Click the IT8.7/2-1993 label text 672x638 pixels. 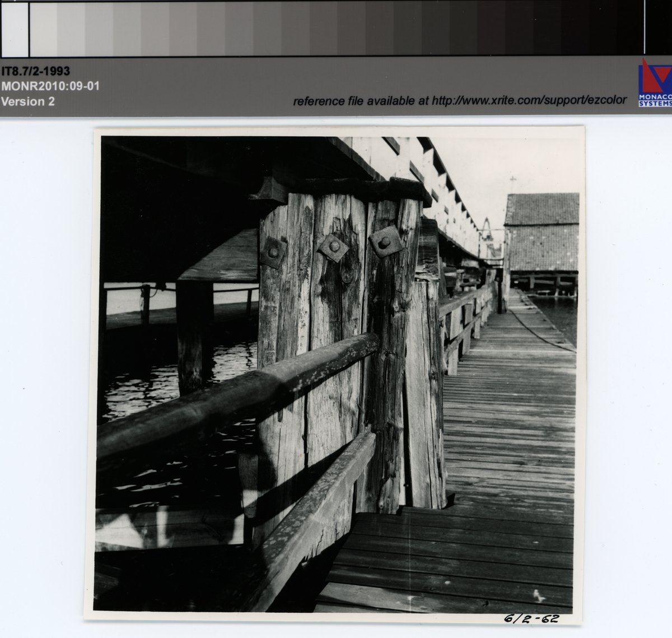[x=36, y=71]
